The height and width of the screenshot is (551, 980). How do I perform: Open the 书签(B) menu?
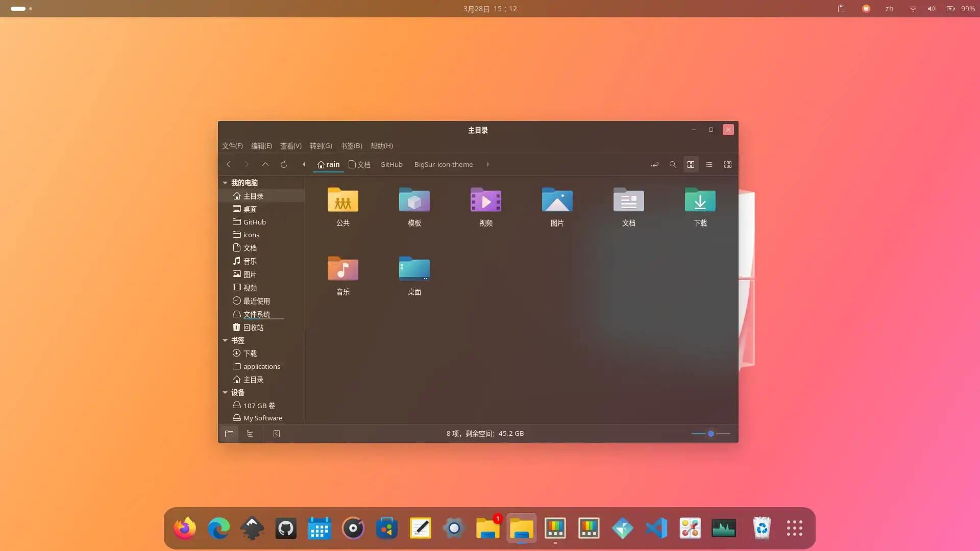click(351, 146)
